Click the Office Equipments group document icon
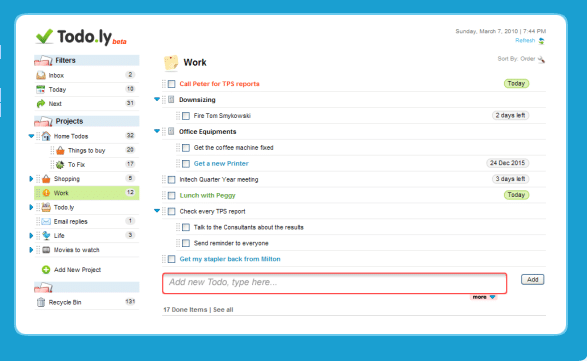Screen dimensions: 587x361 coord(171,131)
